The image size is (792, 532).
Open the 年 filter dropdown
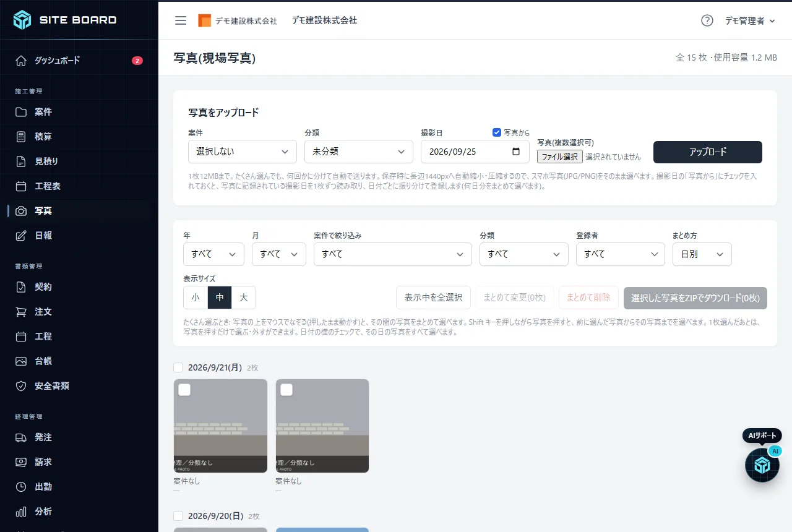tap(214, 254)
